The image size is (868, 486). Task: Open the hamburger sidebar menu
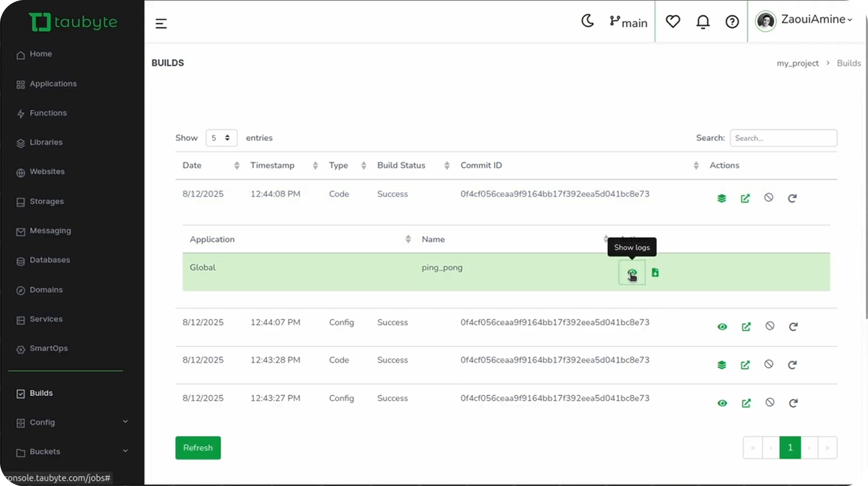[x=161, y=23]
